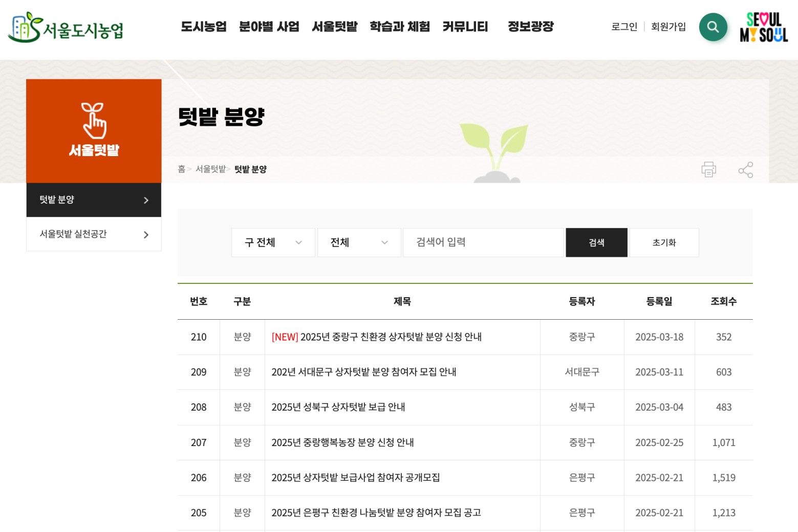Click the 구분 column header
This screenshot has width=798, height=532.
pos(242,302)
